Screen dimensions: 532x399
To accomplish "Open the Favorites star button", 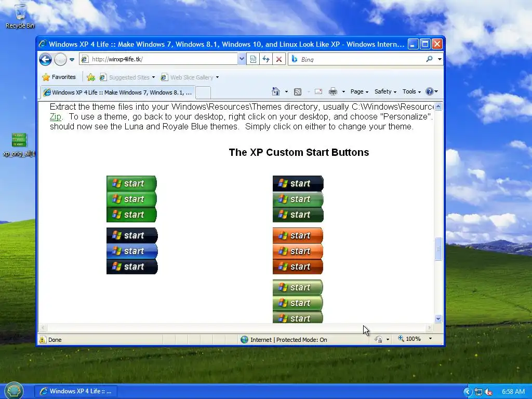I will point(59,77).
